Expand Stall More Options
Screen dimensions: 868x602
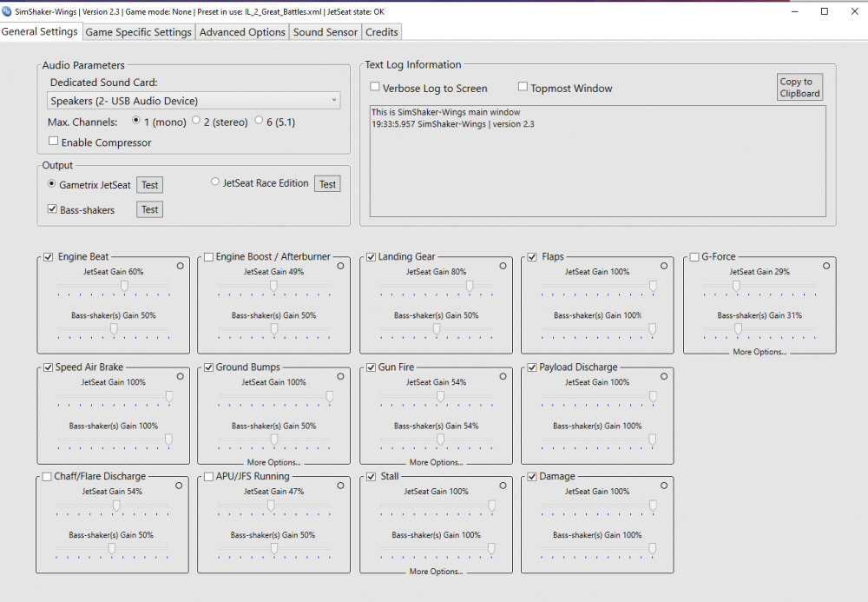point(437,571)
